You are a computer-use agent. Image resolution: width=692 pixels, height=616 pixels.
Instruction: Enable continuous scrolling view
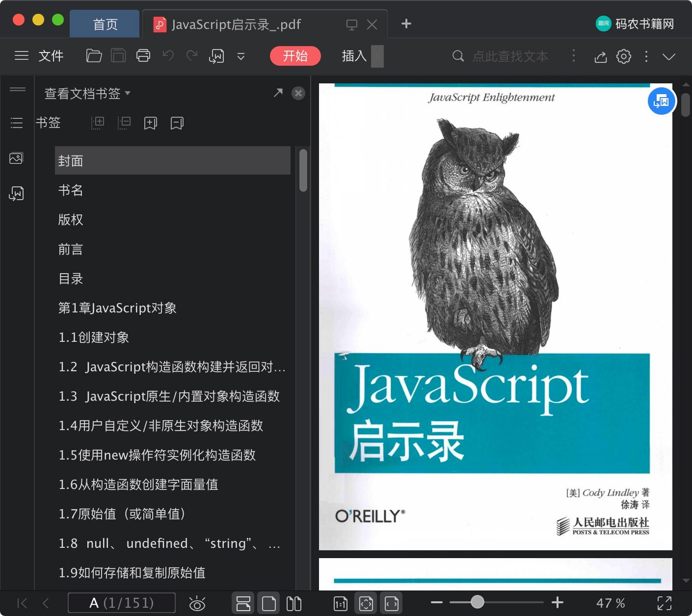pyautogui.click(x=243, y=603)
